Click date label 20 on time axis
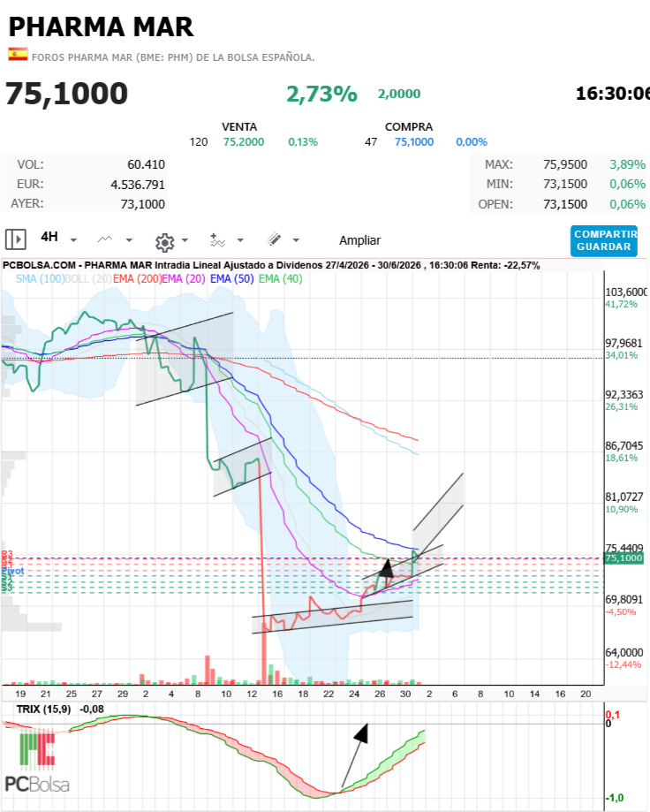 tap(586, 694)
